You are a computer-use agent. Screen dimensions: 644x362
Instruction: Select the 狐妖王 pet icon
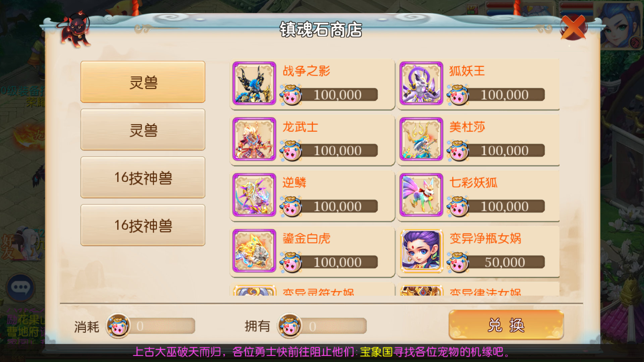pyautogui.click(x=421, y=83)
